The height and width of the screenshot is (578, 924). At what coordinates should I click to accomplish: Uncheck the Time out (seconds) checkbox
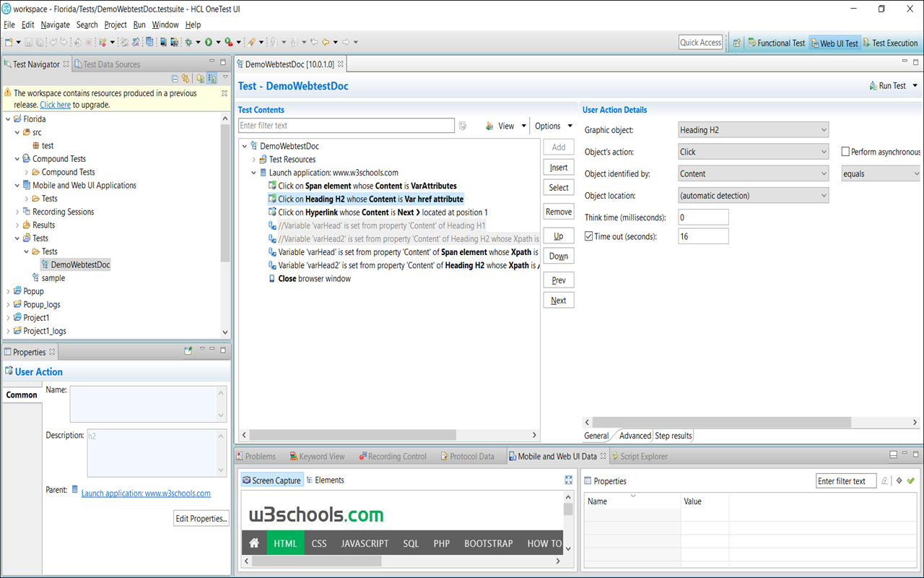589,236
